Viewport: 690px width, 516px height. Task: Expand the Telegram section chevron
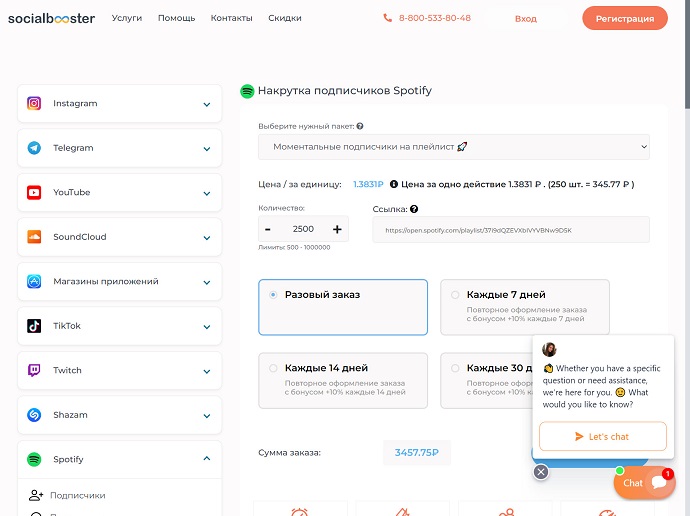tap(207, 149)
